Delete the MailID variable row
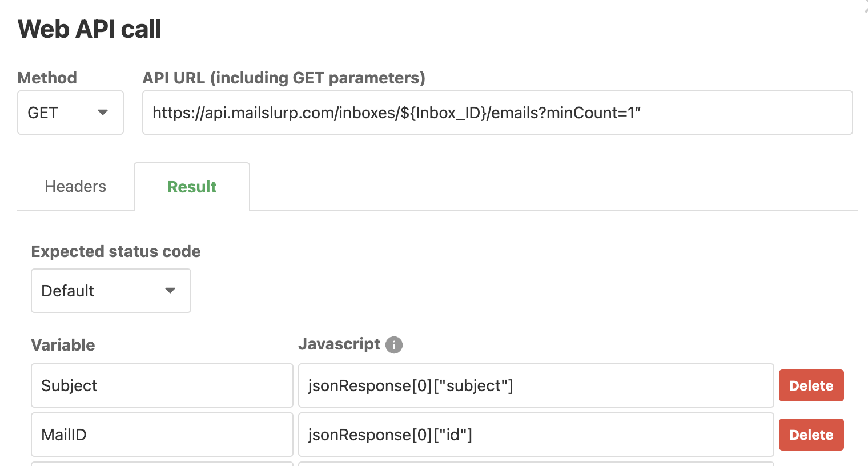This screenshot has width=868, height=466. point(811,435)
